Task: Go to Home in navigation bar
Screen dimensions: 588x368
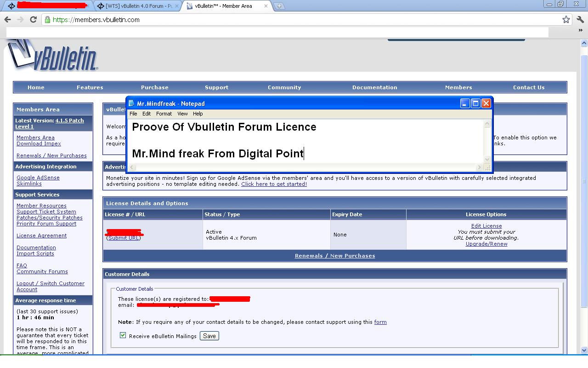Action: pos(36,87)
